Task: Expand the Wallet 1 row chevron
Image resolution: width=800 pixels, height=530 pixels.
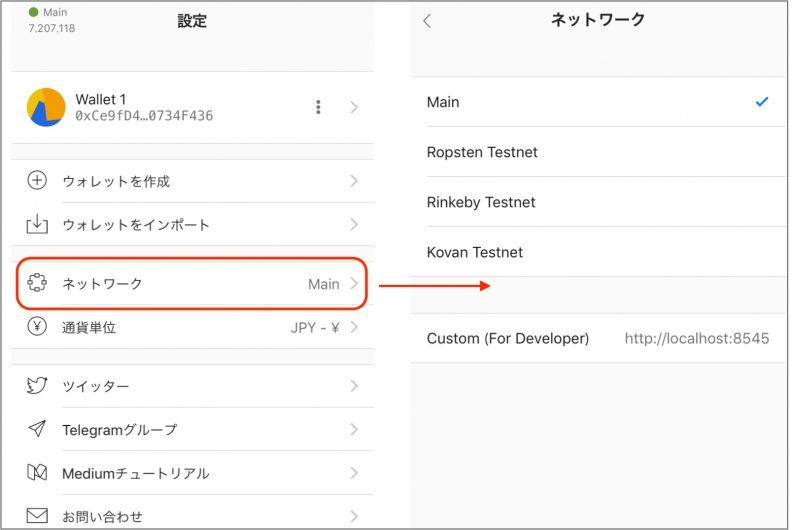Action: [x=354, y=107]
